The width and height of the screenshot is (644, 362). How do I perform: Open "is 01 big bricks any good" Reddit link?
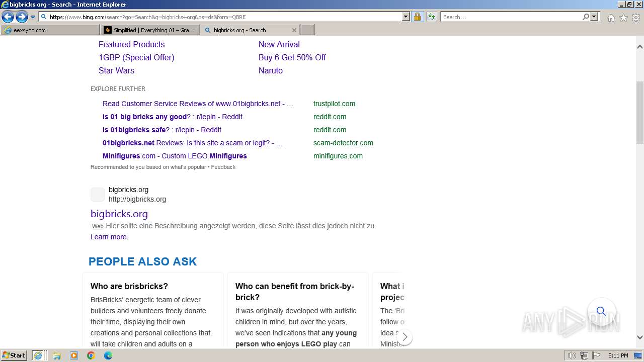173,117
